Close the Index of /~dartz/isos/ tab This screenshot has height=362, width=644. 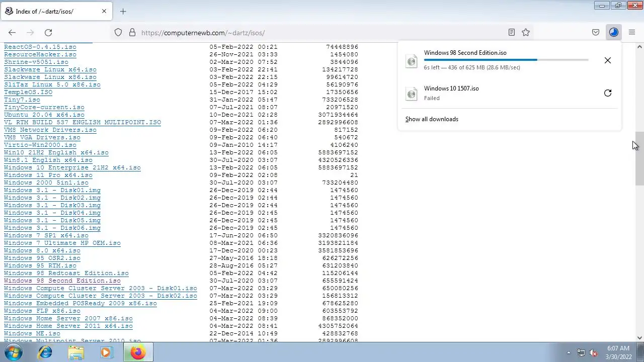pyautogui.click(x=104, y=11)
